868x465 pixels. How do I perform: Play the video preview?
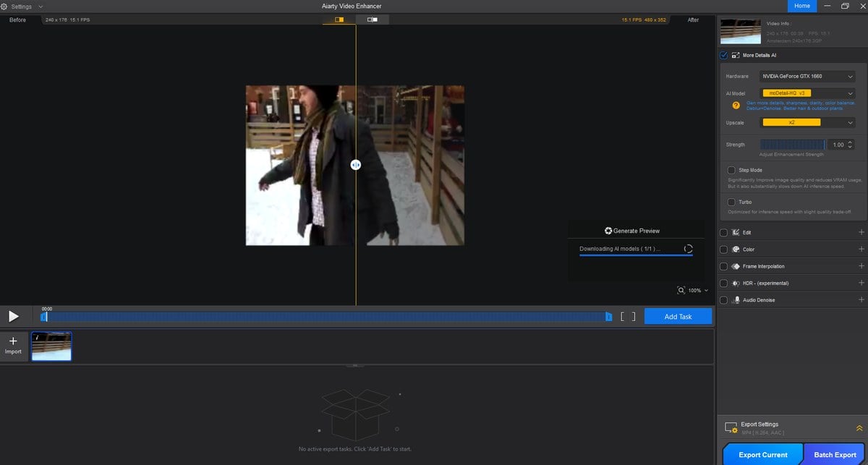point(13,316)
